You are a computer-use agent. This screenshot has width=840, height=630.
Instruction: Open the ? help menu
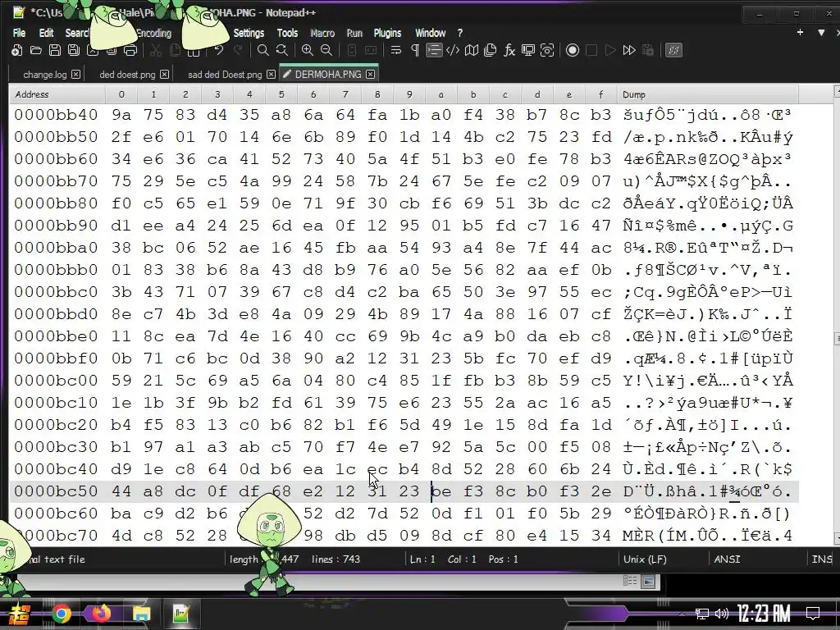tap(459, 33)
